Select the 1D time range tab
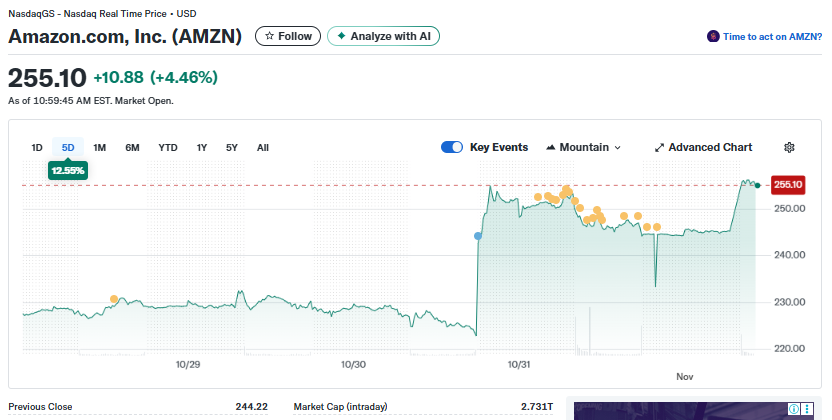This screenshot has width=832, height=420. [x=37, y=148]
